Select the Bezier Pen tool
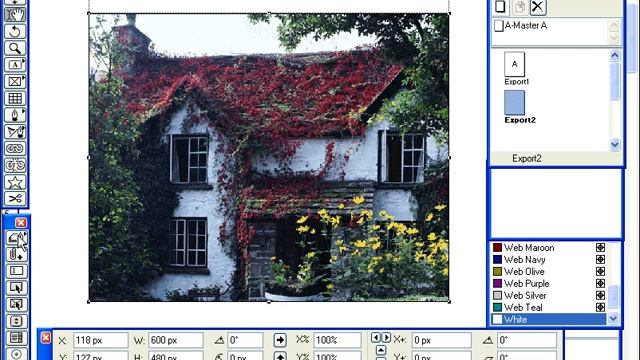The height and width of the screenshot is (360, 640). (15, 115)
